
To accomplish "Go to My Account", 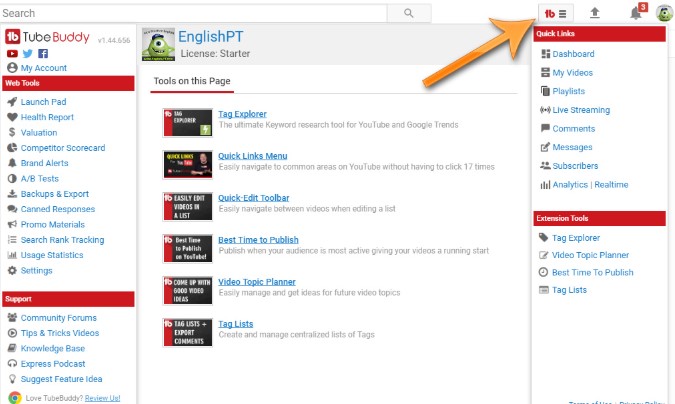I will [x=43, y=68].
